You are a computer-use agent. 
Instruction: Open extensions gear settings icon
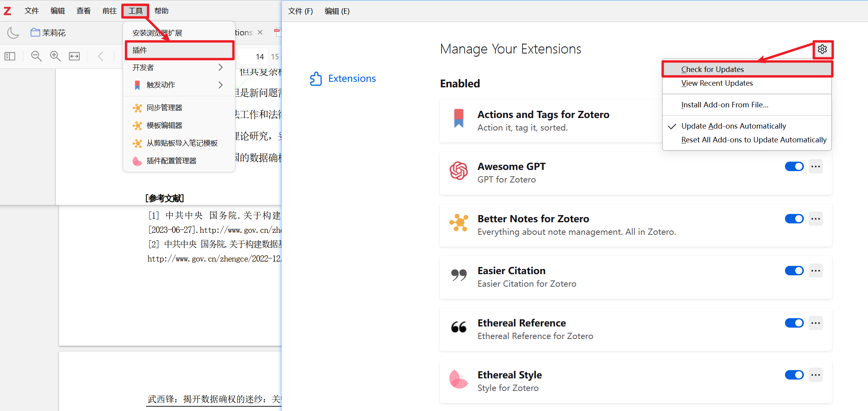pyautogui.click(x=822, y=49)
